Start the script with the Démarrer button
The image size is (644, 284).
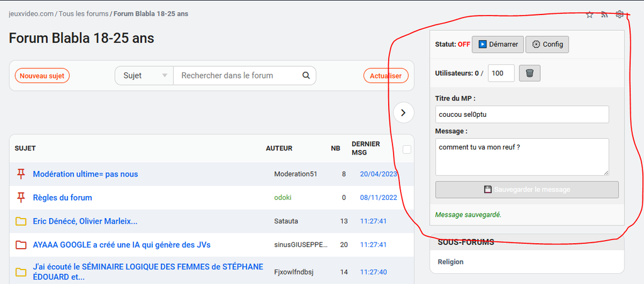[x=498, y=45]
